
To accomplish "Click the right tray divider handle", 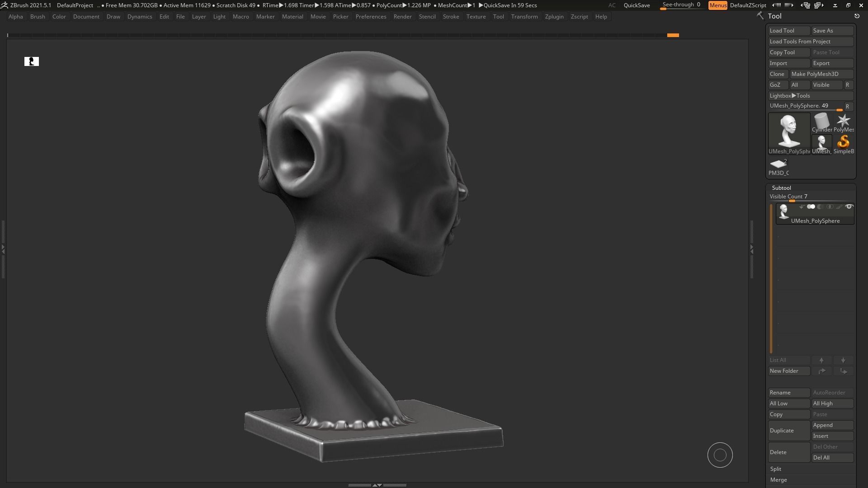I will [752, 249].
